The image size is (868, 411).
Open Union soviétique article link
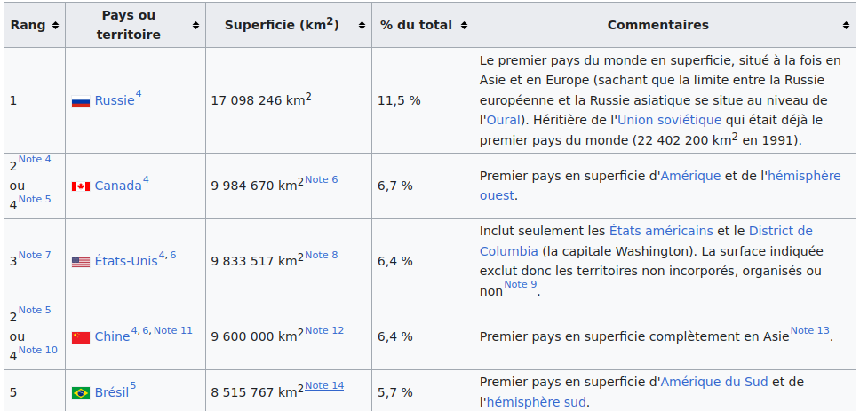click(669, 120)
